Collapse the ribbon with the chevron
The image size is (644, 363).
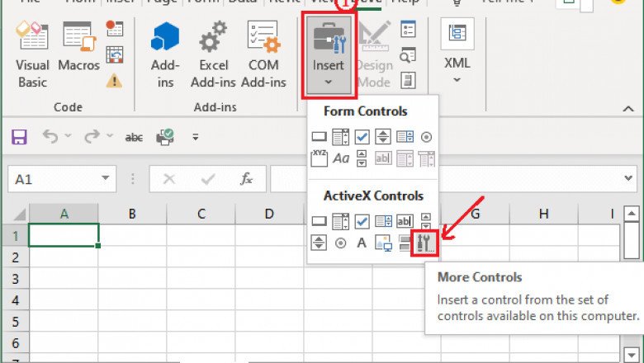tap(628, 109)
